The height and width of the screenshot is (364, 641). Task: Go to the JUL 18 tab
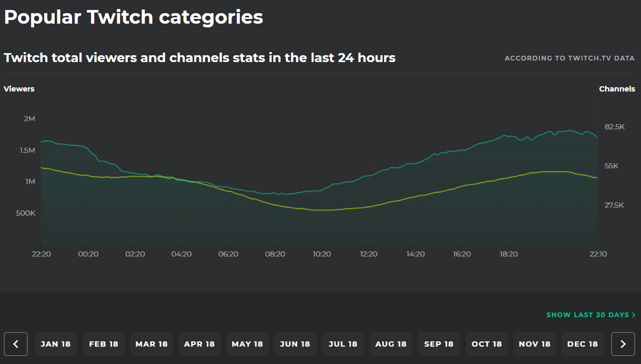point(343,344)
